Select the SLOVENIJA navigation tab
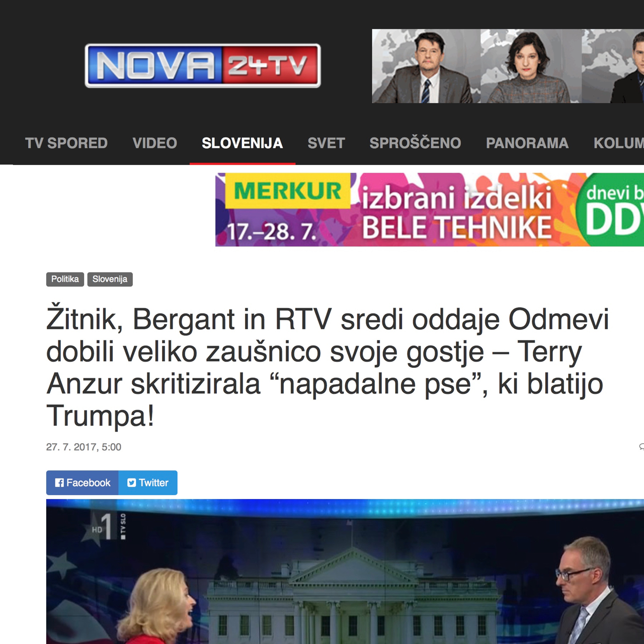Image resolution: width=644 pixels, height=644 pixels. (243, 143)
